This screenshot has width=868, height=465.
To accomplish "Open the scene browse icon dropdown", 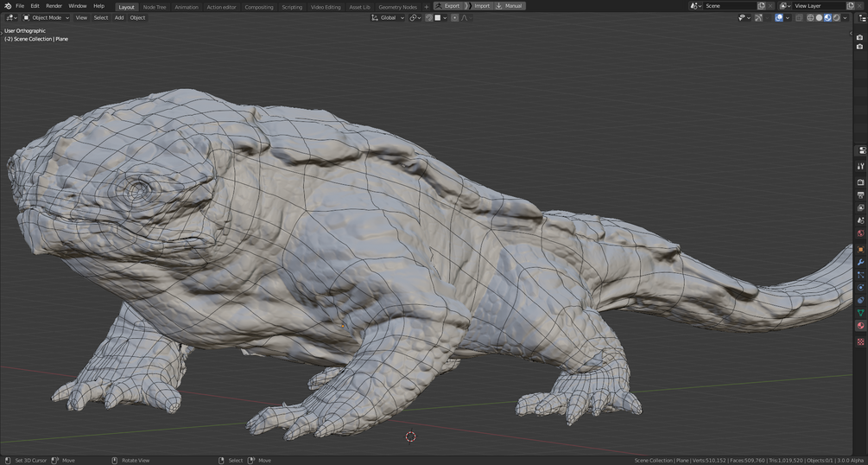I will pos(696,5).
